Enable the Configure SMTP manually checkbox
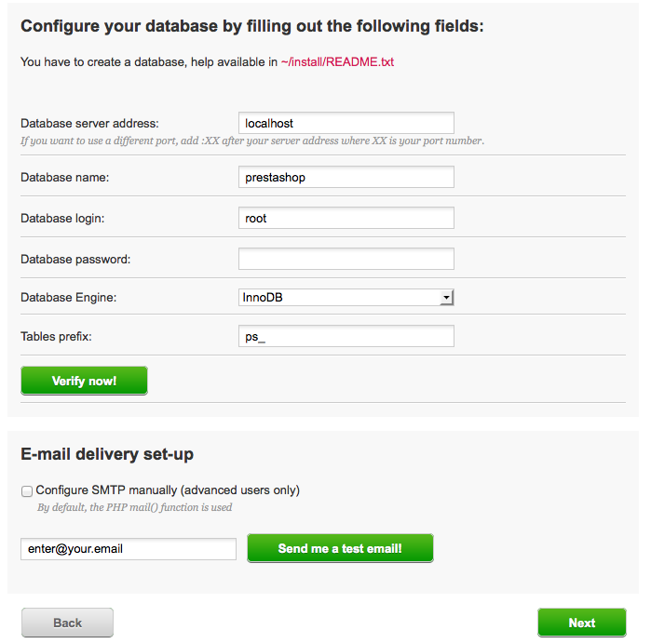This screenshot has width=651, height=644. coord(27,490)
